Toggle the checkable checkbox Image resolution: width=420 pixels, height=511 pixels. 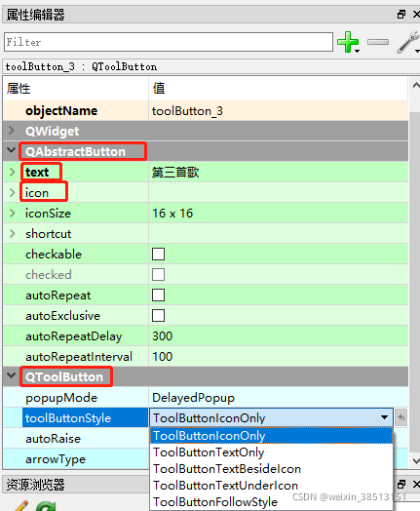tap(158, 254)
